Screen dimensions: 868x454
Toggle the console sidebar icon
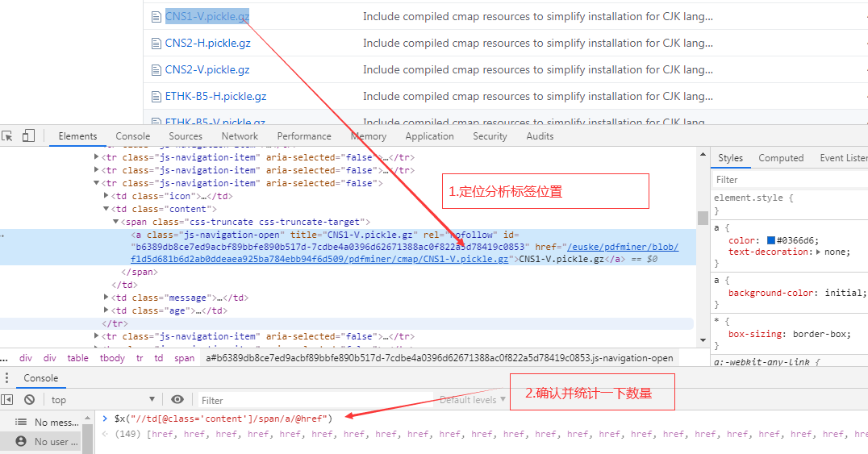(x=7, y=400)
